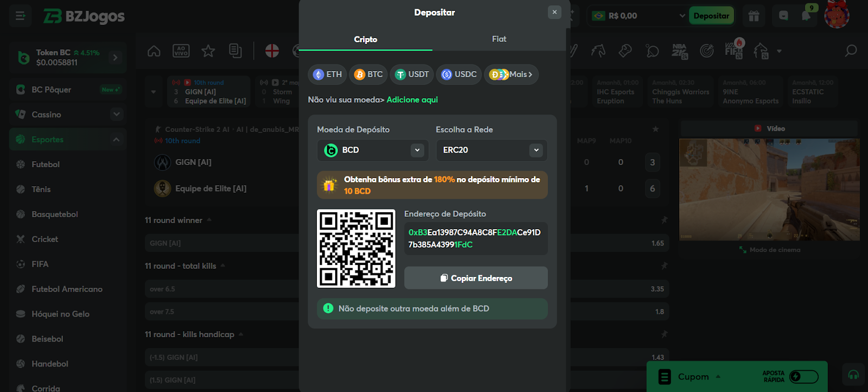The image size is (868, 392).
Task: Open darts target sport icon
Action: (x=707, y=51)
